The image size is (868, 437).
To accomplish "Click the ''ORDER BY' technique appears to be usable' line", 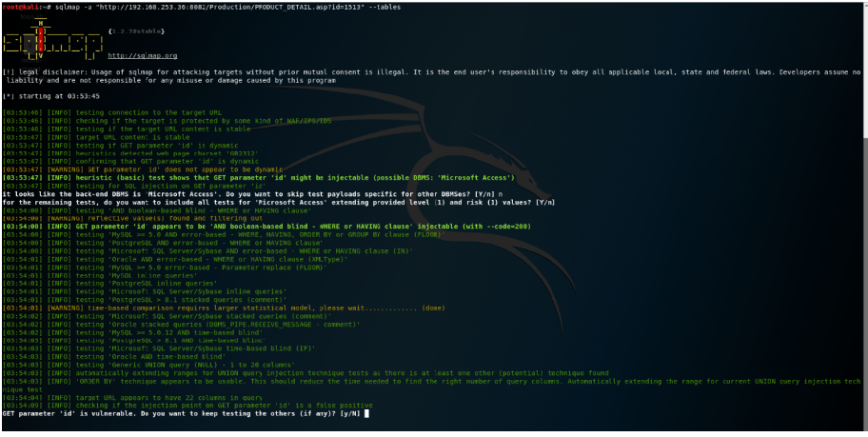I will (x=431, y=386).
